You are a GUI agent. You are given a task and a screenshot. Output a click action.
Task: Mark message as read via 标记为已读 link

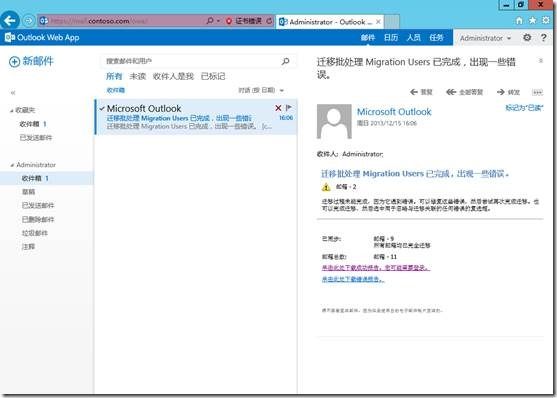click(524, 108)
